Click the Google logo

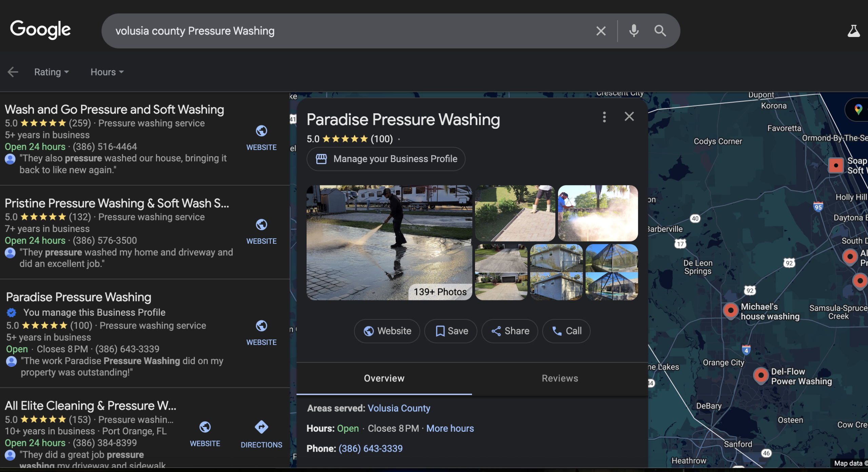(40, 29)
